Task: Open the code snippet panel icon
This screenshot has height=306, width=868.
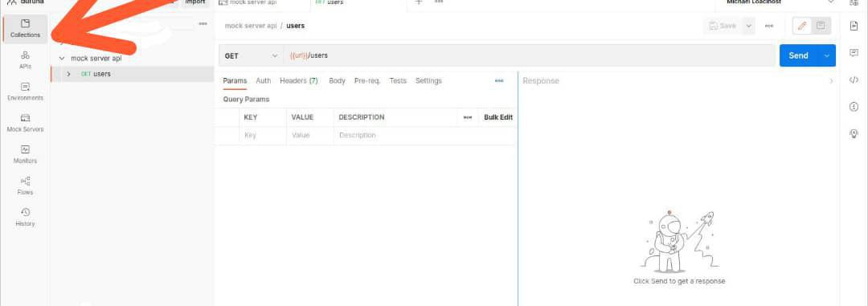Action: tap(854, 80)
